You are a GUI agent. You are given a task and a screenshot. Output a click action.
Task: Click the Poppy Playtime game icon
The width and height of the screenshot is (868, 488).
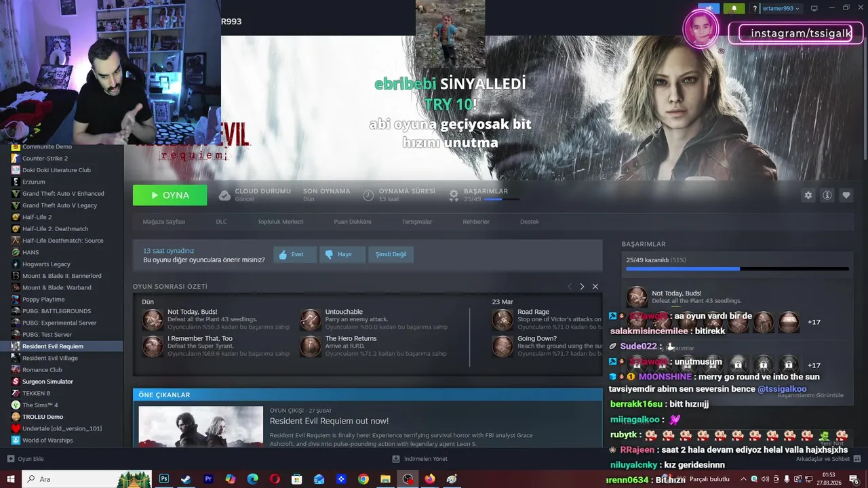16,300
